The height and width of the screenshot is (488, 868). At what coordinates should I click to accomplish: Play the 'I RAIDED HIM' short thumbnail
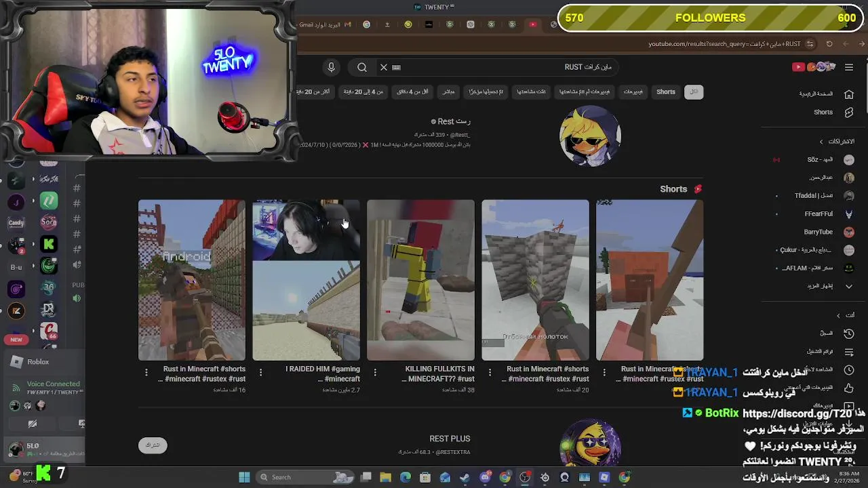pos(307,280)
